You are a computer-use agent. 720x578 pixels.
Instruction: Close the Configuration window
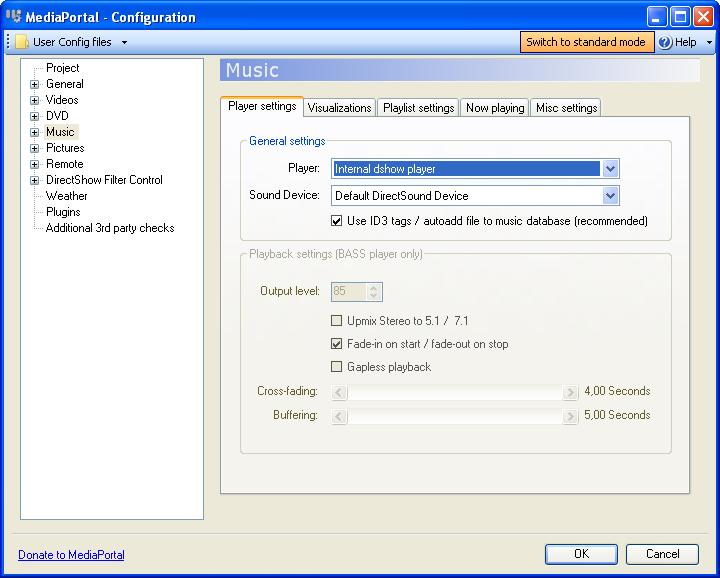(x=703, y=17)
